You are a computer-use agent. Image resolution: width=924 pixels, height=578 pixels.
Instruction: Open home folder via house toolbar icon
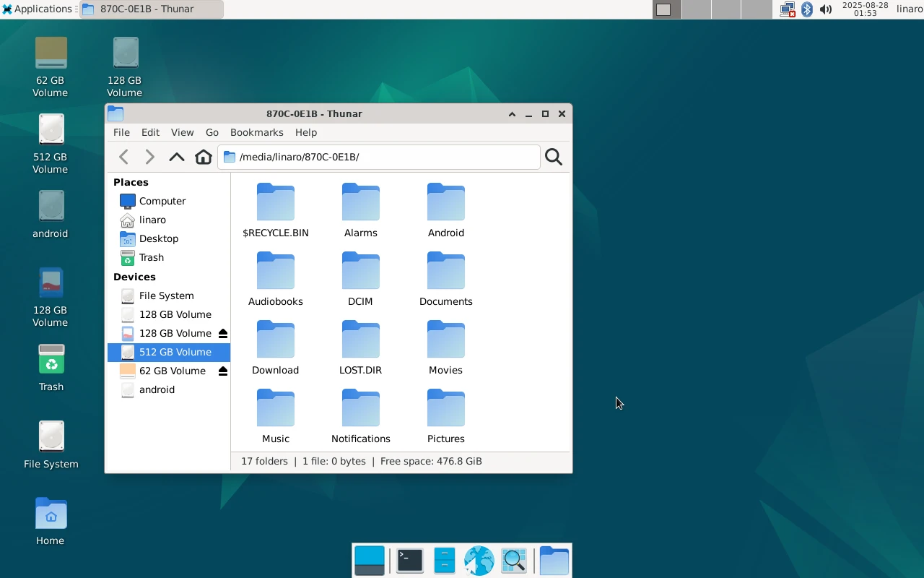(x=204, y=157)
